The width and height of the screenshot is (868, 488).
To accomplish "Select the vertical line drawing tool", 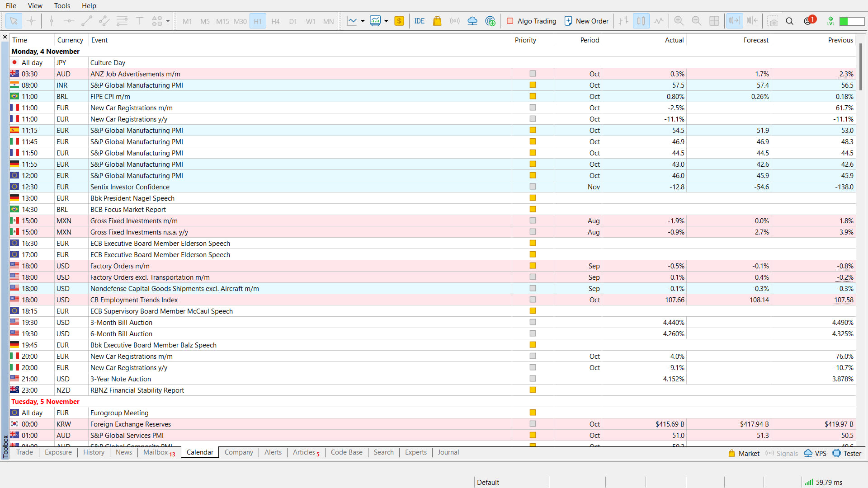I will tap(52, 21).
